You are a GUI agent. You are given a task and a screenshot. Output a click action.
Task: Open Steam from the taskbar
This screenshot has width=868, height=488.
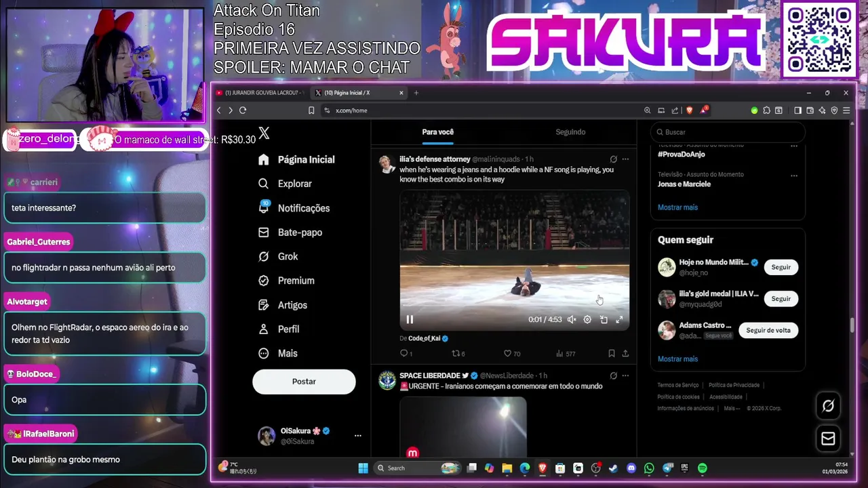point(614,468)
